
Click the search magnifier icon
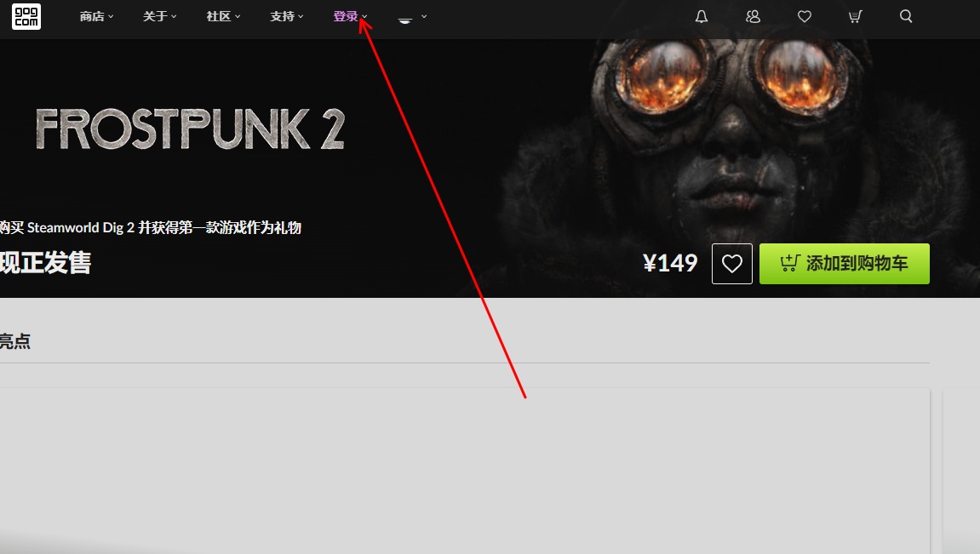coord(906,16)
